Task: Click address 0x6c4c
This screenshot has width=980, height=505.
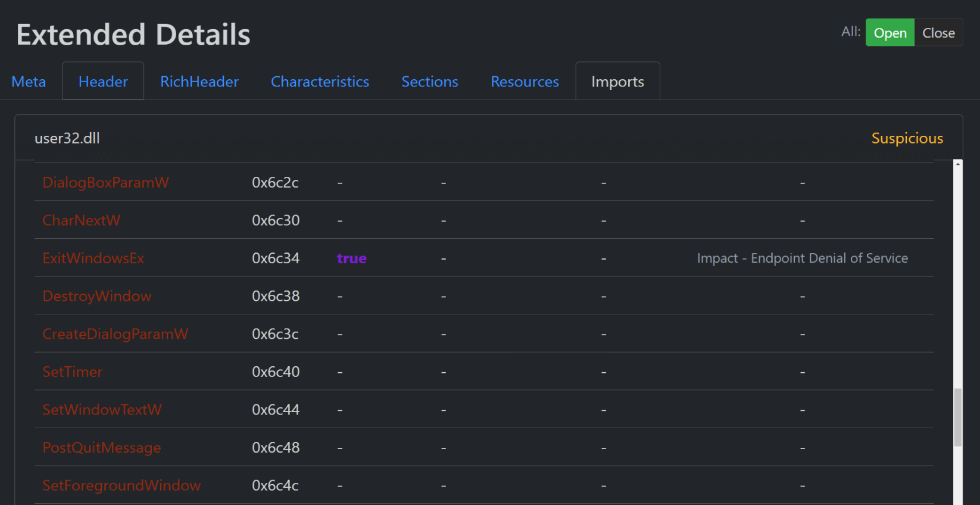Action: (x=275, y=485)
